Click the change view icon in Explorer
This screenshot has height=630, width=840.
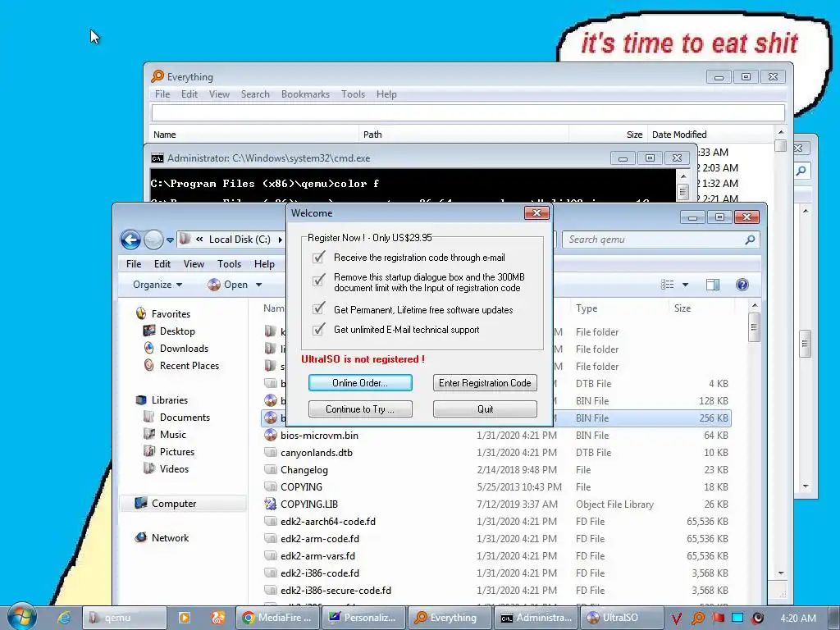tap(668, 285)
